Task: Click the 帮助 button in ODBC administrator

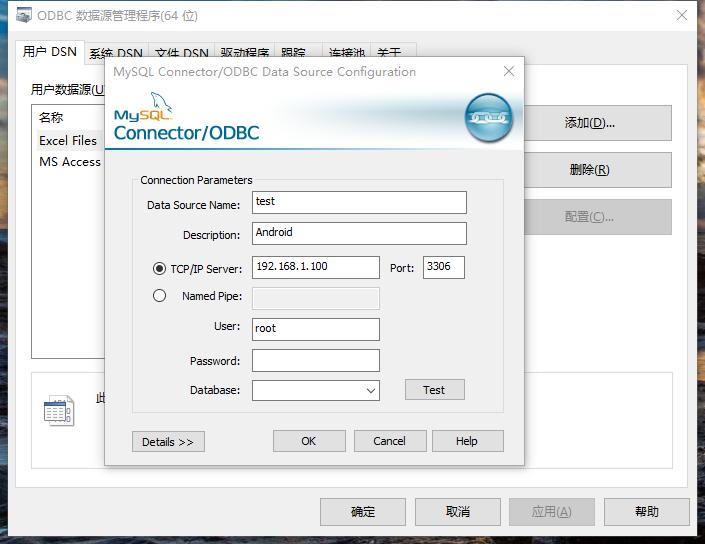Action: (647, 512)
